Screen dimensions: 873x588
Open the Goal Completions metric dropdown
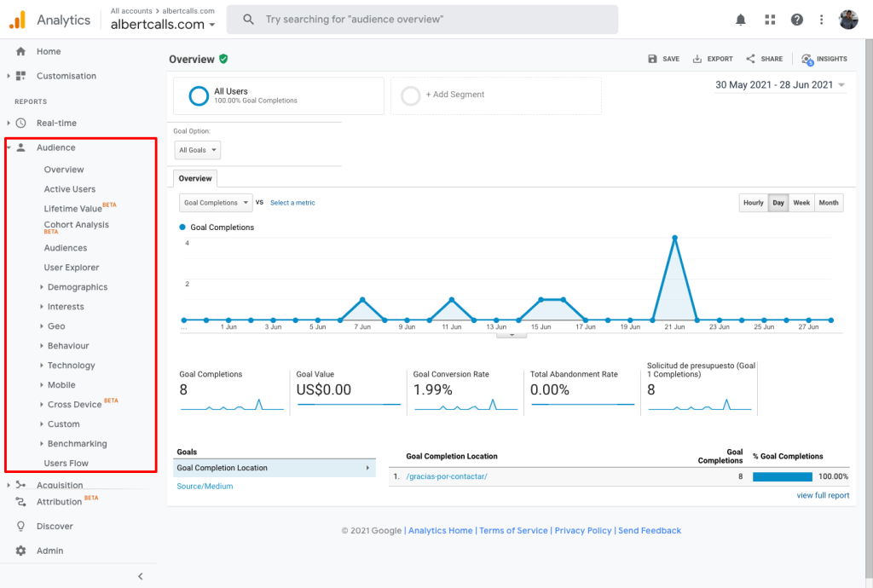point(216,203)
